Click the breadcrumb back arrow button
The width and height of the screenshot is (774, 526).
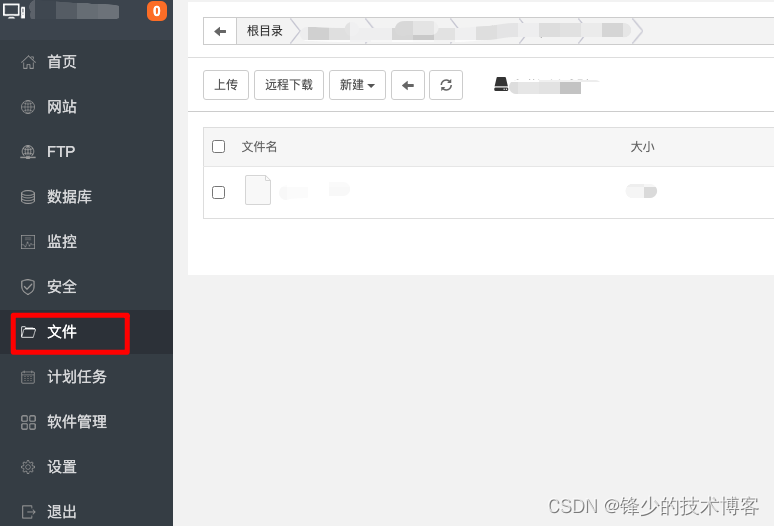[220, 31]
